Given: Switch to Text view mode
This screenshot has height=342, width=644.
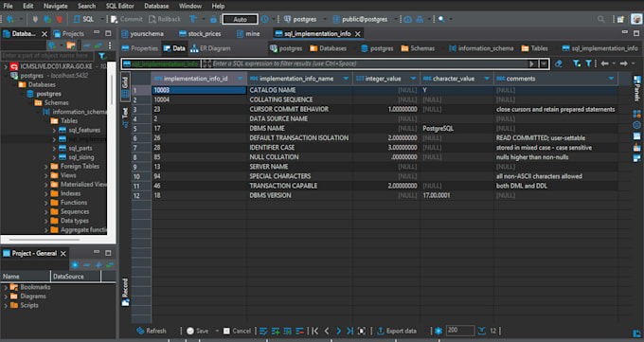Looking at the screenshot, I should pos(125,117).
